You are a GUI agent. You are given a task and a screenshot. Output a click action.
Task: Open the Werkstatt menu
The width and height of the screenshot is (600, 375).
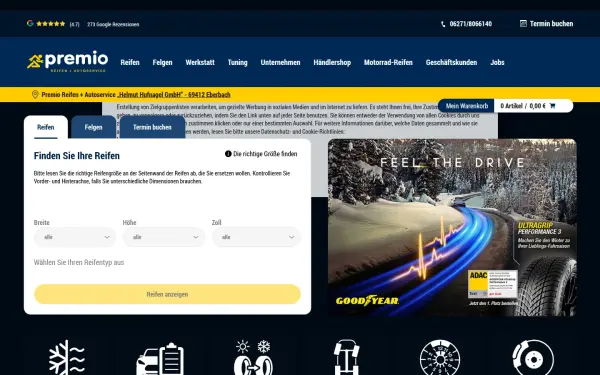click(x=200, y=62)
